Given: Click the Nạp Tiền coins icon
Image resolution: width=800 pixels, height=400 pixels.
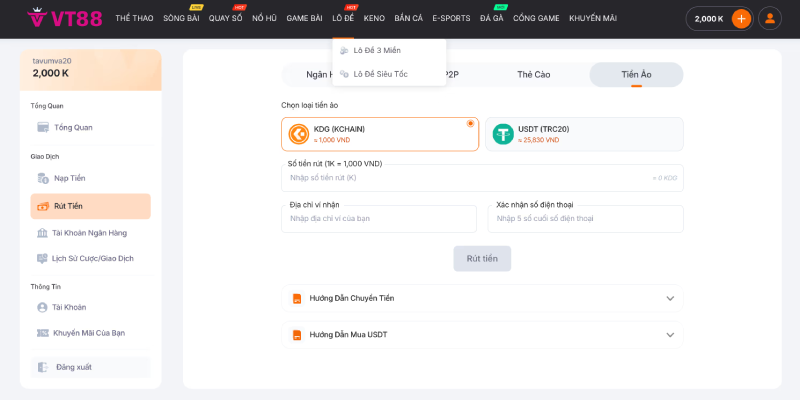Looking at the screenshot, I should click(x=43, y=178).
